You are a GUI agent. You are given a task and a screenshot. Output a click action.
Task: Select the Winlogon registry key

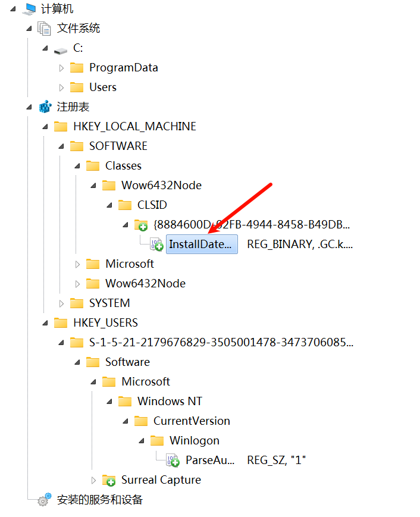coord(194,440)
